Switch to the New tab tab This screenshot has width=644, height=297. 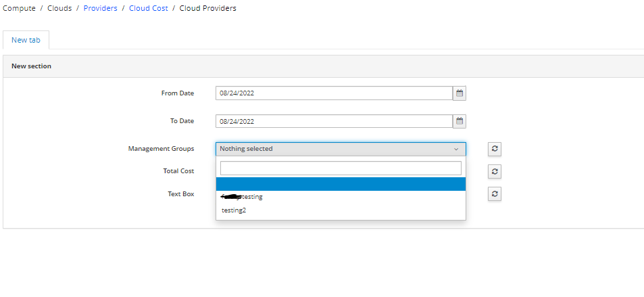(26, 40)
